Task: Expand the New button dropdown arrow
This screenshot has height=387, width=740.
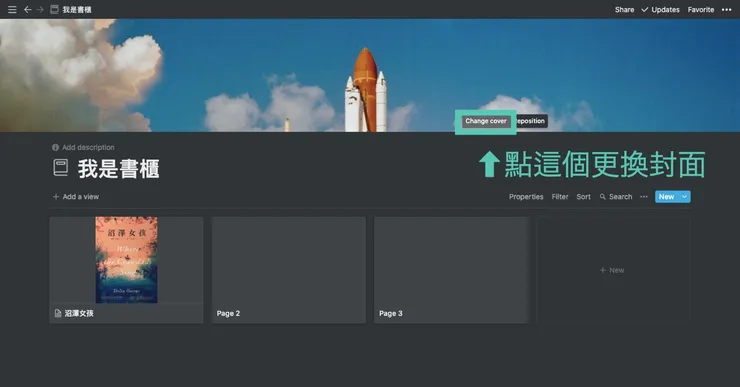Action: [684, 197]
